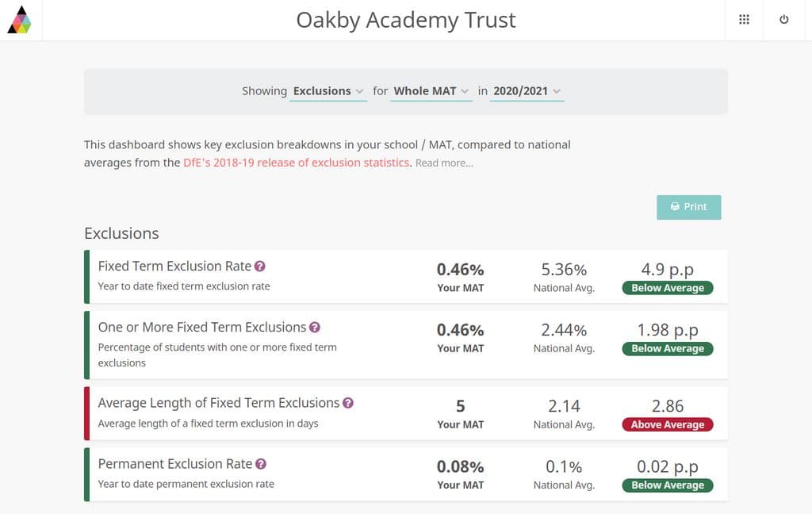Follow DfE's 2018-19 exclusion statistics link
Viewport: 812px width, 514px height.
(297, 163)
